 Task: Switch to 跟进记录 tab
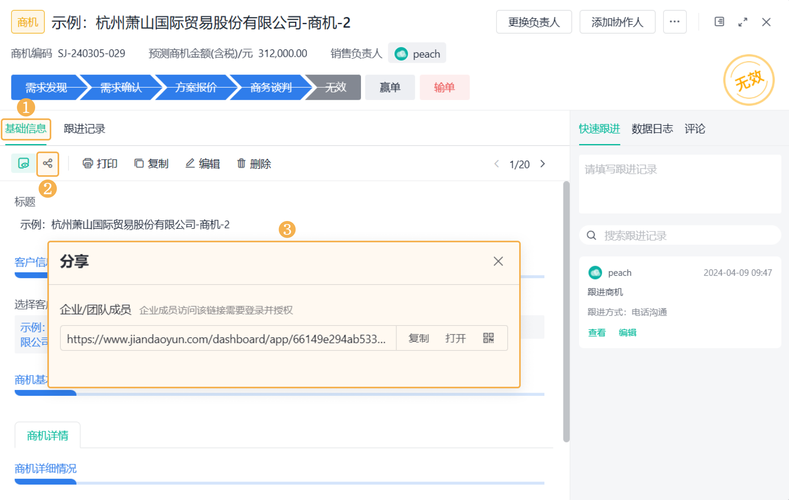tap(85, 129)
